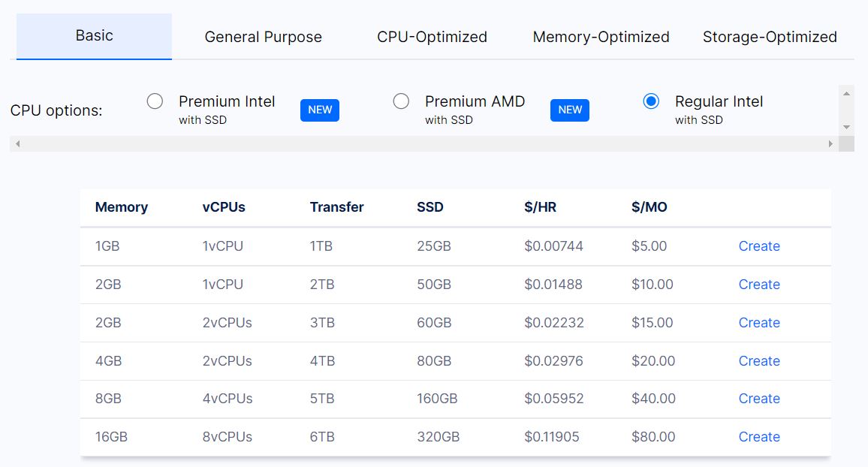Screen dimensions: 868x467
Task: Click the NEW badge beside Premium Intel
Action: pos(320,110)
